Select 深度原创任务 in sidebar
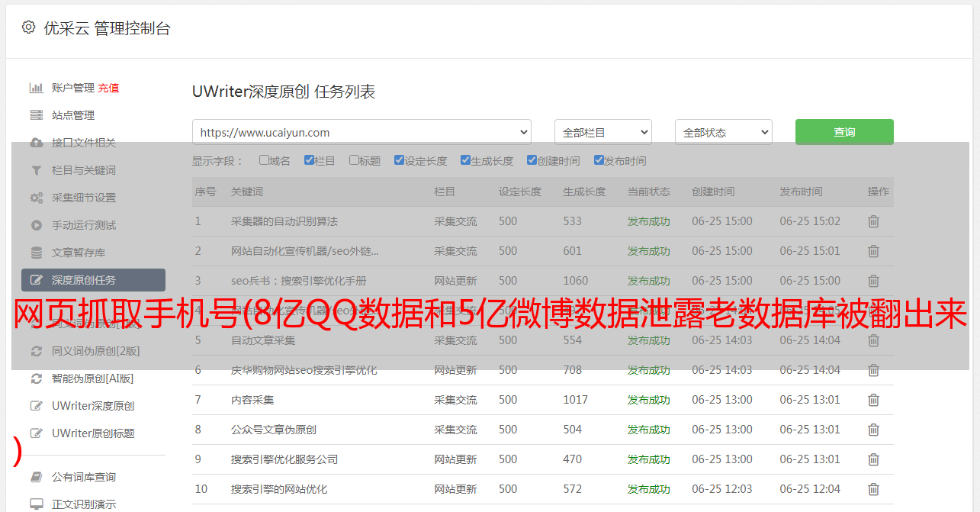This screenshot has height=512, width=980. pos(93,280)
